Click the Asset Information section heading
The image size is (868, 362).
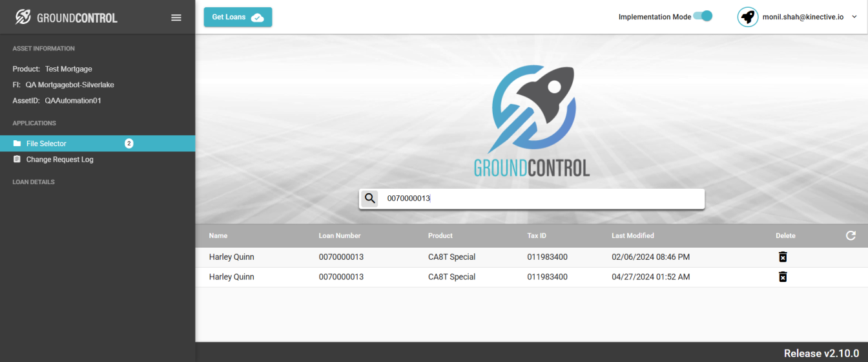(x=44, y=48)
